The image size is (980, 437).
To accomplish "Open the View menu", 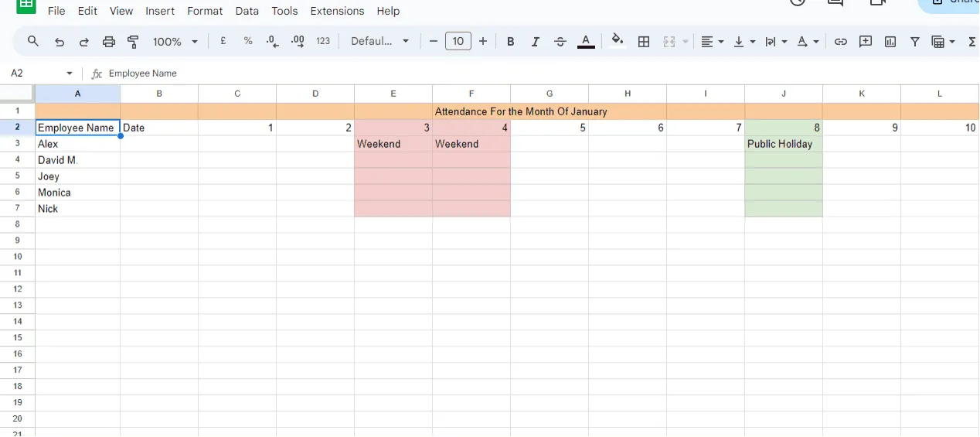I will tap(121, 11).
